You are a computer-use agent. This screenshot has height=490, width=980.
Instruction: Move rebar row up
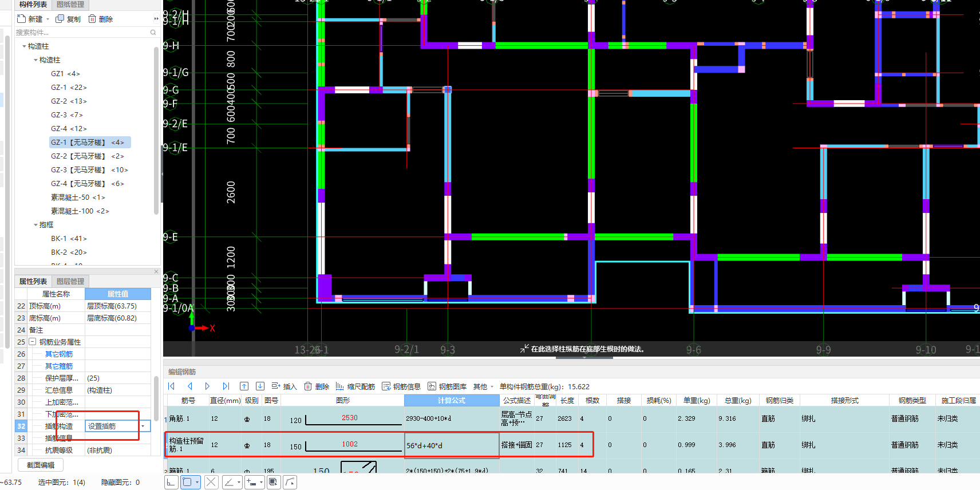click(244, 386)
